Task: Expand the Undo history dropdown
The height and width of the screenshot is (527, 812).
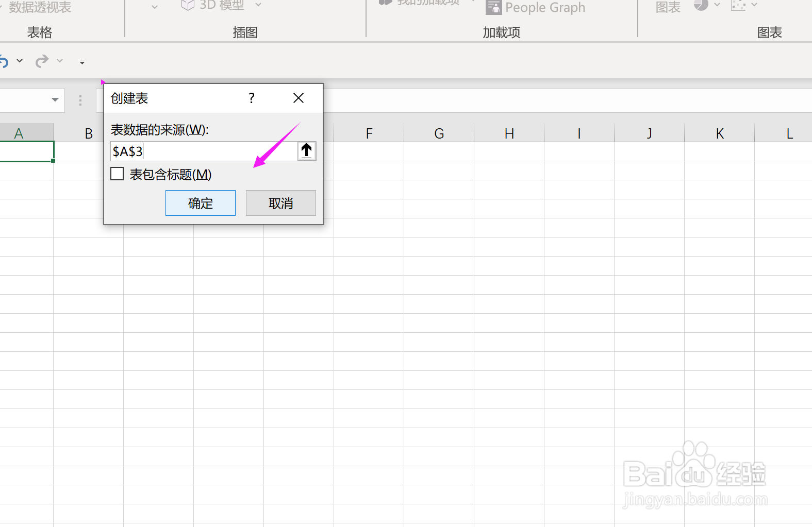Action: point(20,61)
